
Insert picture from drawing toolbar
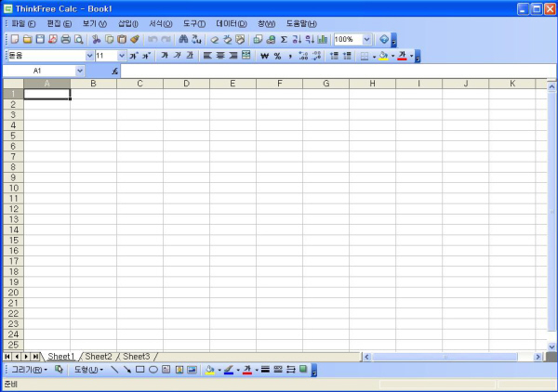coord(192,370)
